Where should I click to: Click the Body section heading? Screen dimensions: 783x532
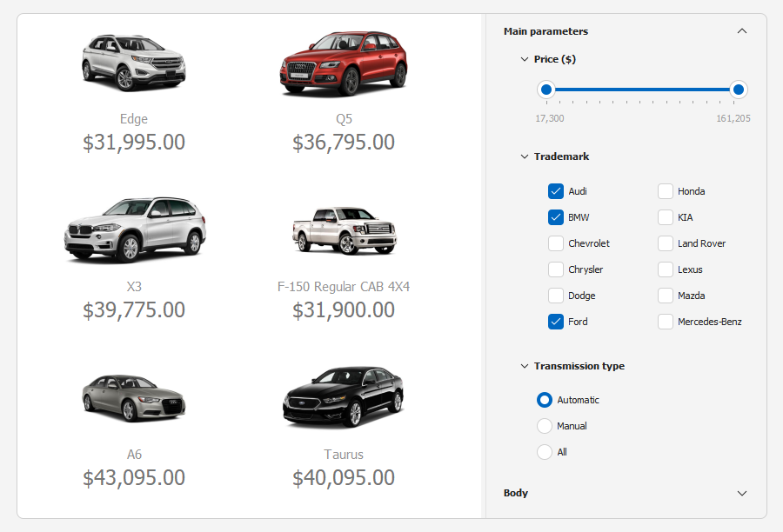(516, 493)
